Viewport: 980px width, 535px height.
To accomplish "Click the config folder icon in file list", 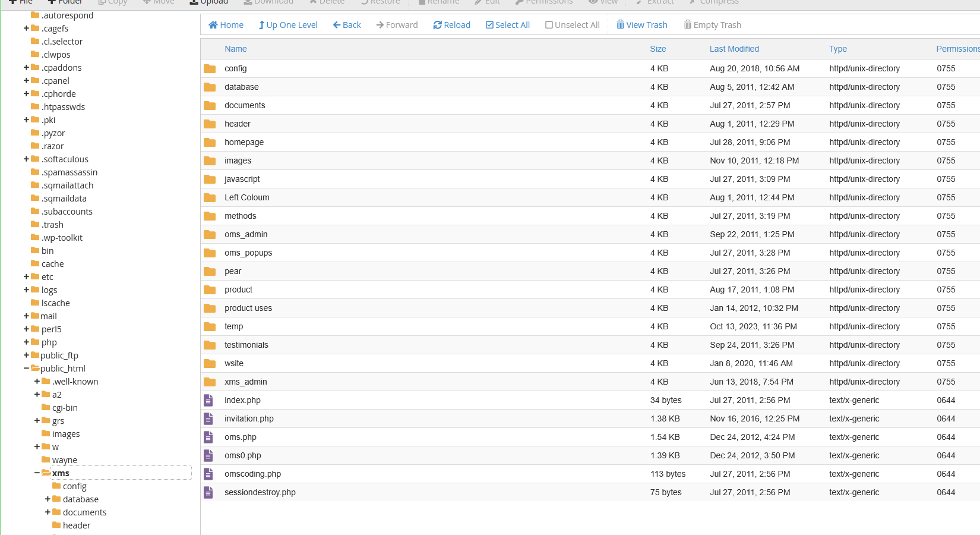I will pyautogui.click(x=210, y=68).
